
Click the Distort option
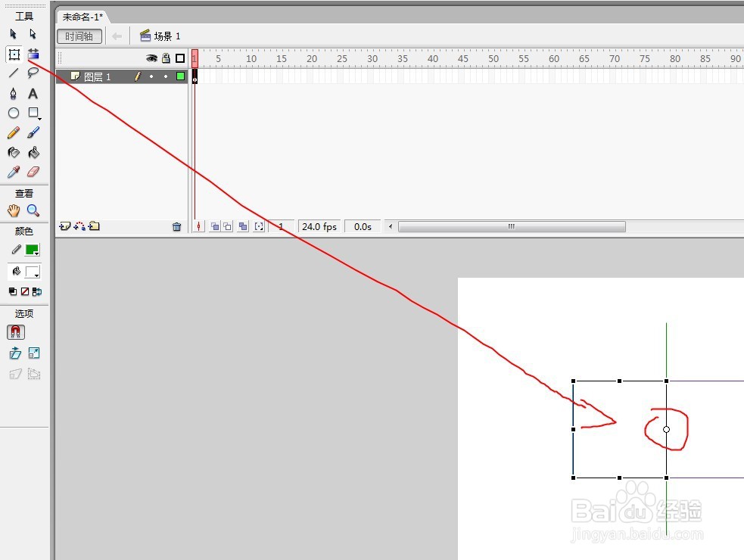(x=15, y=374)
